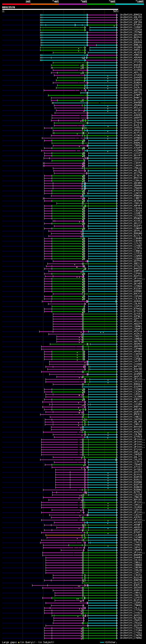Select hit UniRef100_Q6GF25
146x644 pixels.
click(131, 376)
